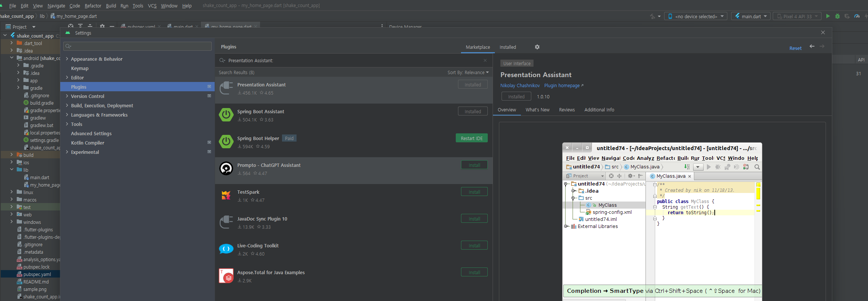
Task: Switch to the Marketplace tab
Action: point(478,47)
